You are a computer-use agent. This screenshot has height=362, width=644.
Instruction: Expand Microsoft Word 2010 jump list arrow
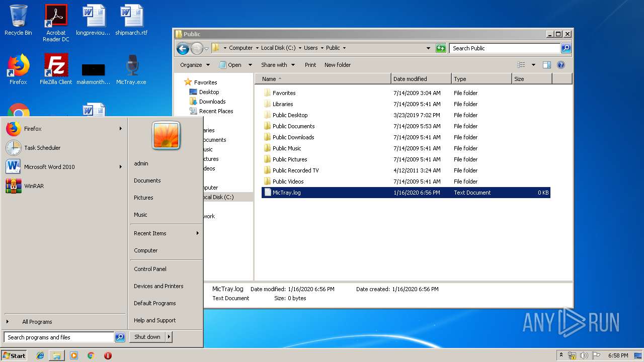[121, 167]
